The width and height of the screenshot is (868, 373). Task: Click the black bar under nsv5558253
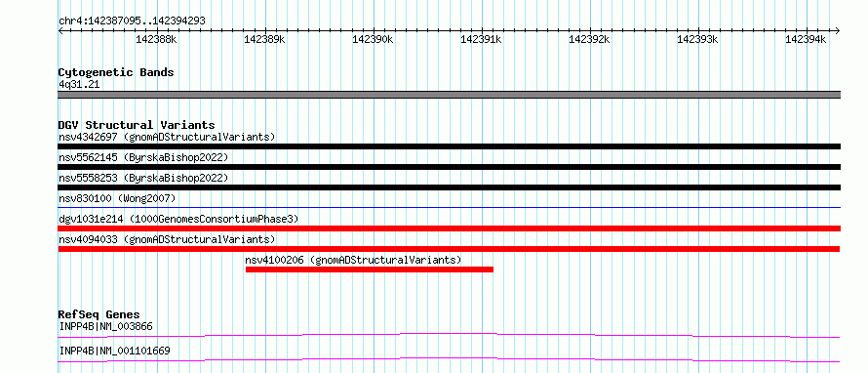point(450,187)
